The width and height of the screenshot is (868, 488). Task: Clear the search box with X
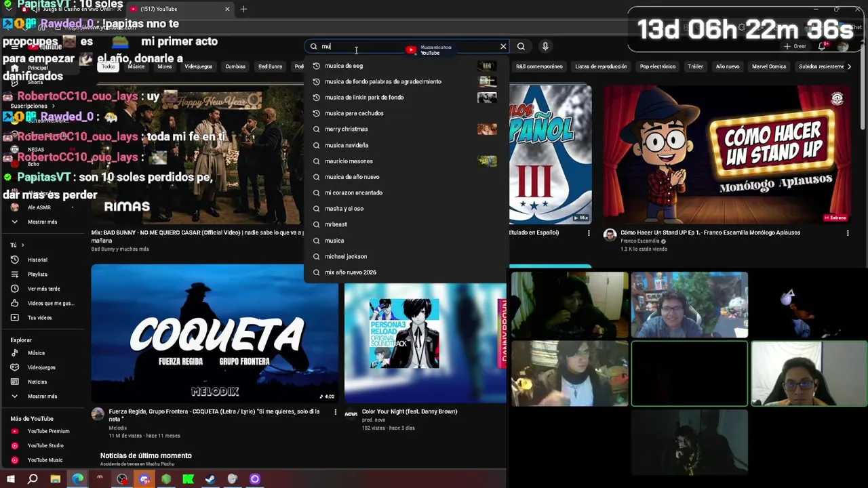[503, 47]
